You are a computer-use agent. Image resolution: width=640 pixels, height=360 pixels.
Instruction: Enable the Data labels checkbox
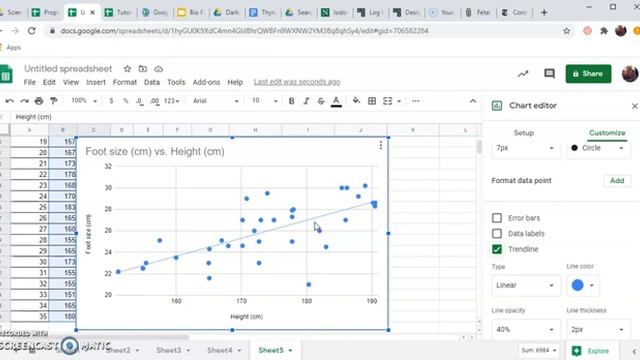click(x=497, y=233)
